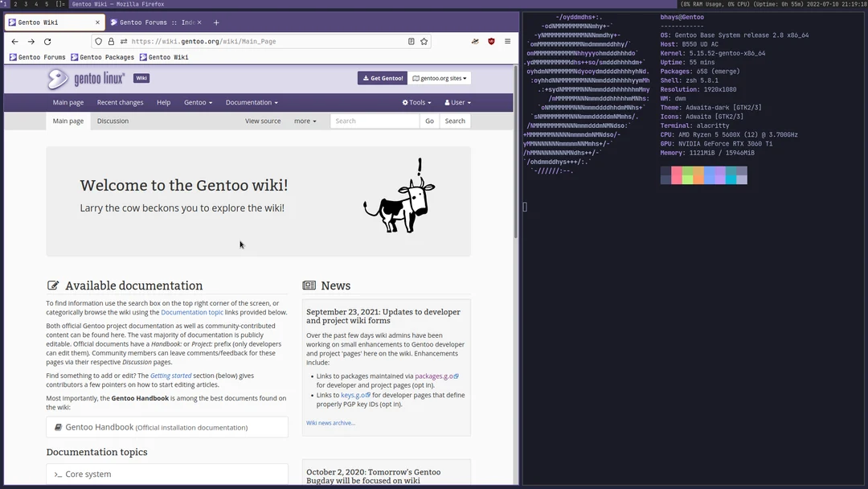The width and height of the screenshot is (868, 489).
Task: Click the uBlock Origin shield icon
Action: (x=491, y=41)
